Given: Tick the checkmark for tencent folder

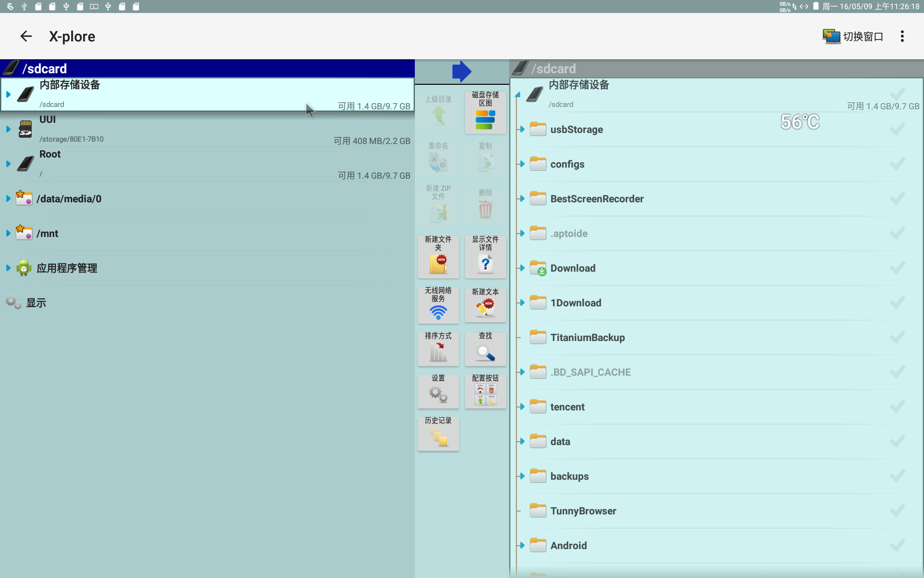Looking at the screenshot, I should pos(897,407).
